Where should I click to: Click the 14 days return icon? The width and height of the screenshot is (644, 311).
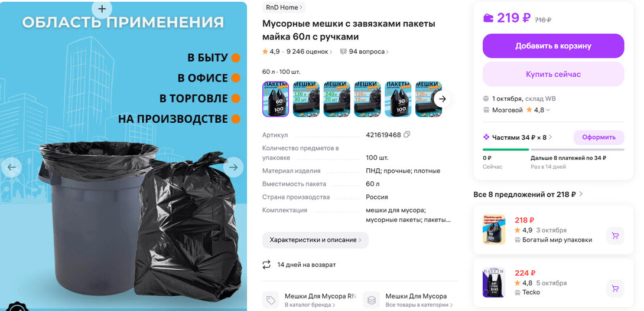pyautogui.click(x=266, y=264)
